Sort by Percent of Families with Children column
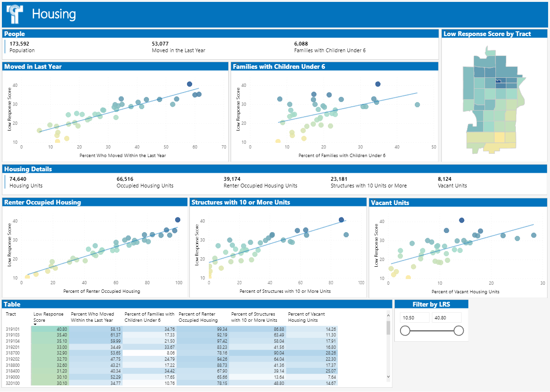The height and width of the screenshot is (392, 550). coord(149,317)
